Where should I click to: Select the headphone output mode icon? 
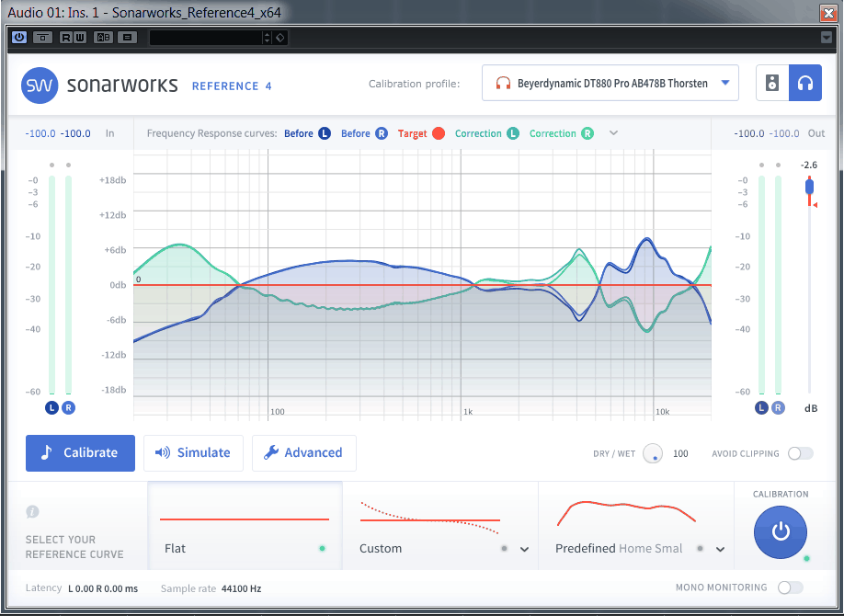805,83
